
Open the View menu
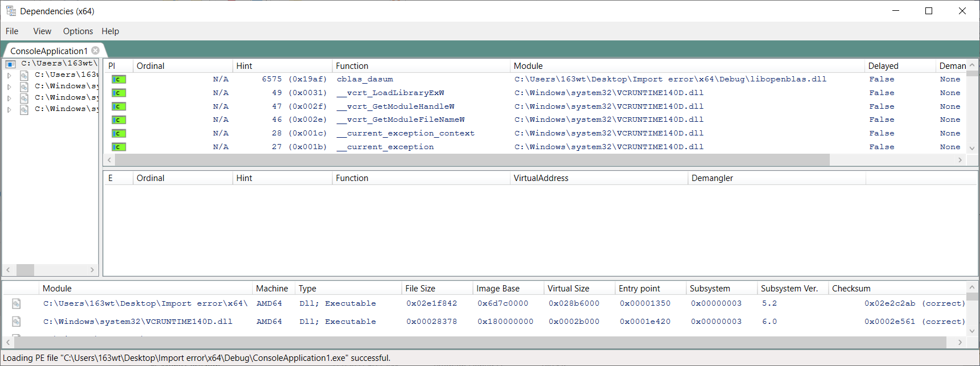pos(42,31)
